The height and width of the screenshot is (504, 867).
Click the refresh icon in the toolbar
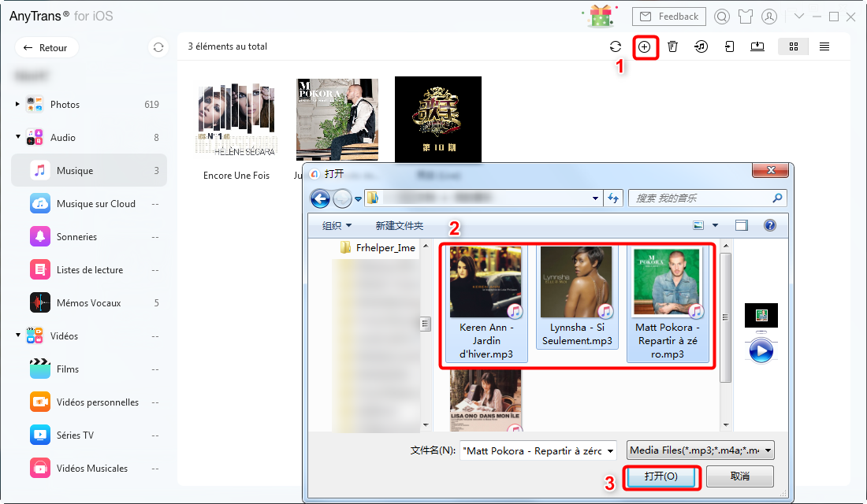click(x=616, y=47)
